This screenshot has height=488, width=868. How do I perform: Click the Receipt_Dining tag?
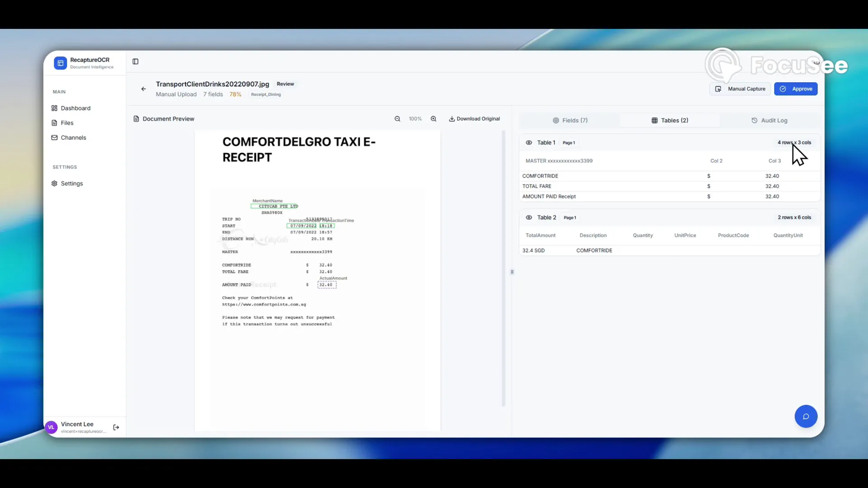(x=266, y=94)
